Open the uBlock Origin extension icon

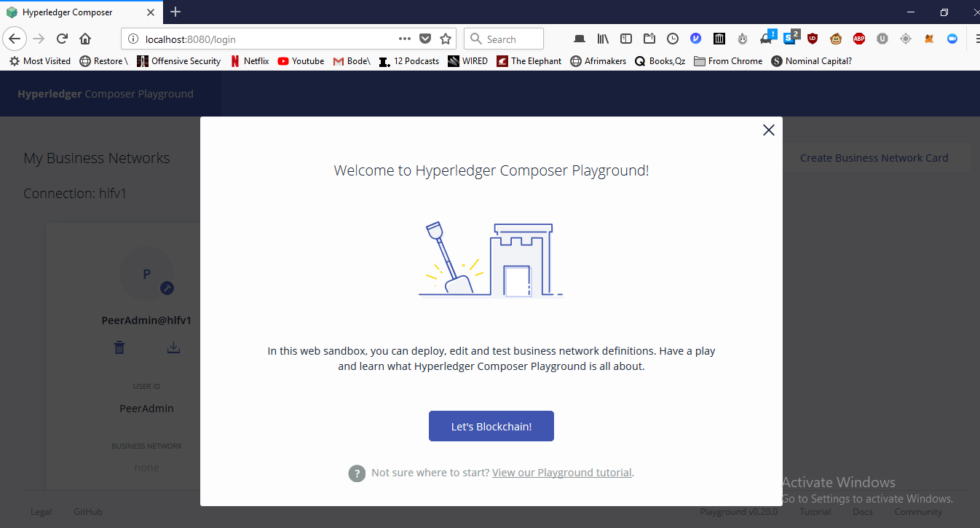pyautogui.click(x=813, y=38)
